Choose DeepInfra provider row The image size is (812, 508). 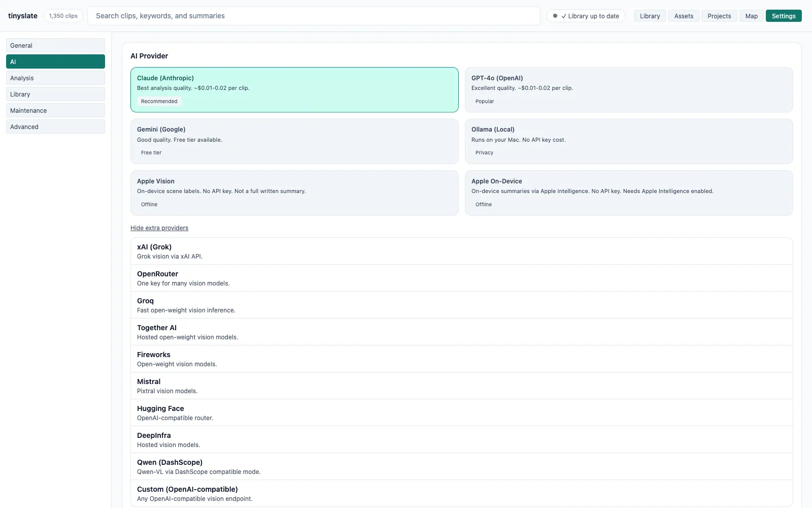[462, 440]
